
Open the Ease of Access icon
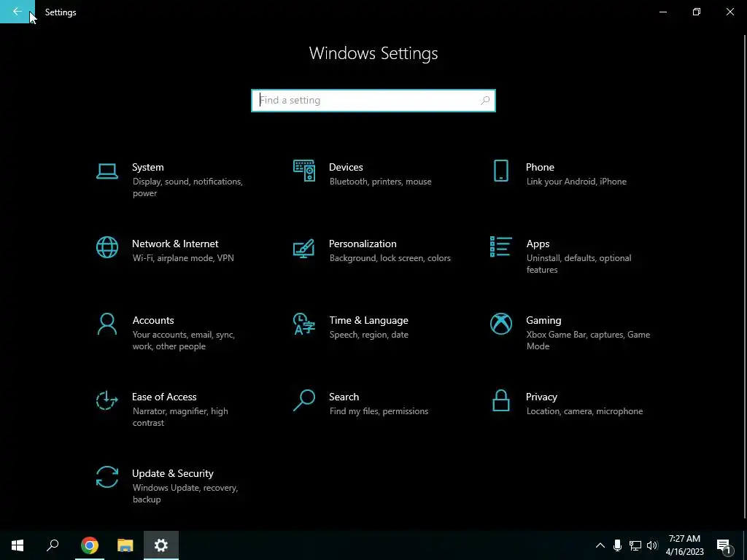point(107,400)
